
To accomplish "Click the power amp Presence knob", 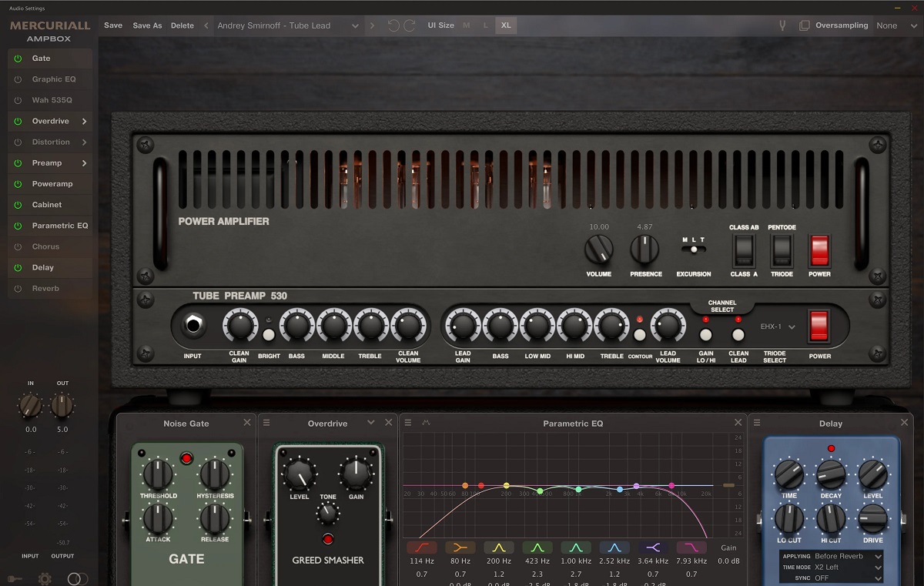I will tap(645, 249).
